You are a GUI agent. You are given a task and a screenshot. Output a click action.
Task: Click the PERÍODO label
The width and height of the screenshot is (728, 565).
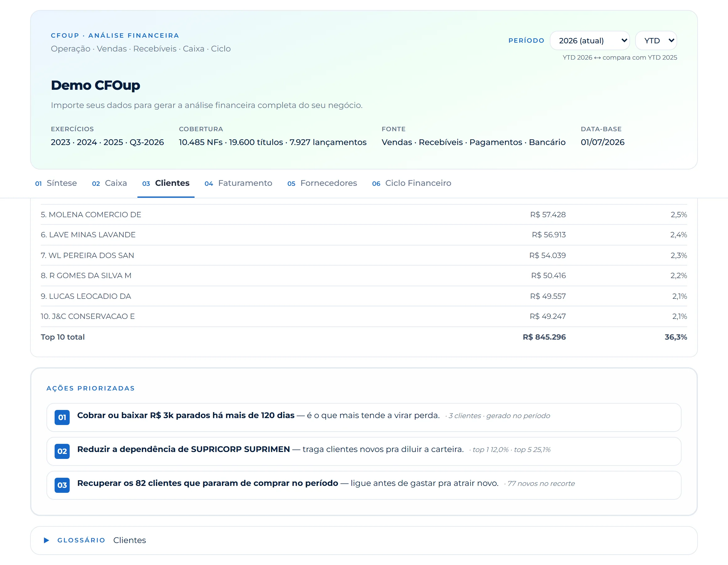point(526,40)
